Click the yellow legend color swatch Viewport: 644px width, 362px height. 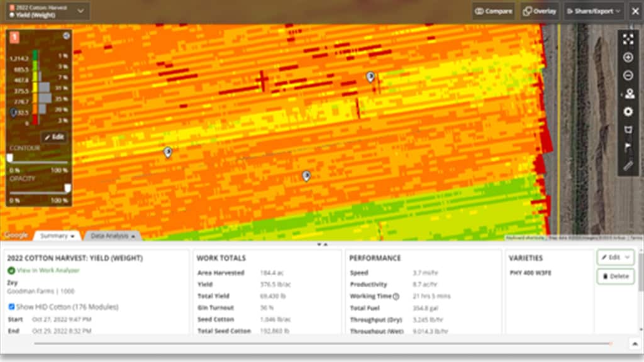tap(35, 87)
